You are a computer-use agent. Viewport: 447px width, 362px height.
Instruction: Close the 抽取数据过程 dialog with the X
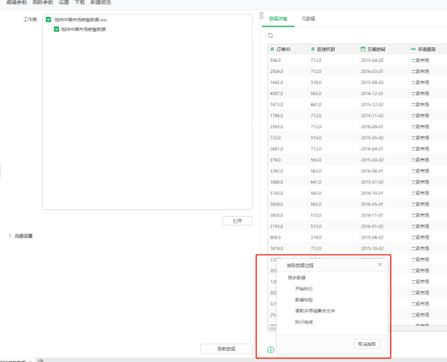click(x=380, y=265)
